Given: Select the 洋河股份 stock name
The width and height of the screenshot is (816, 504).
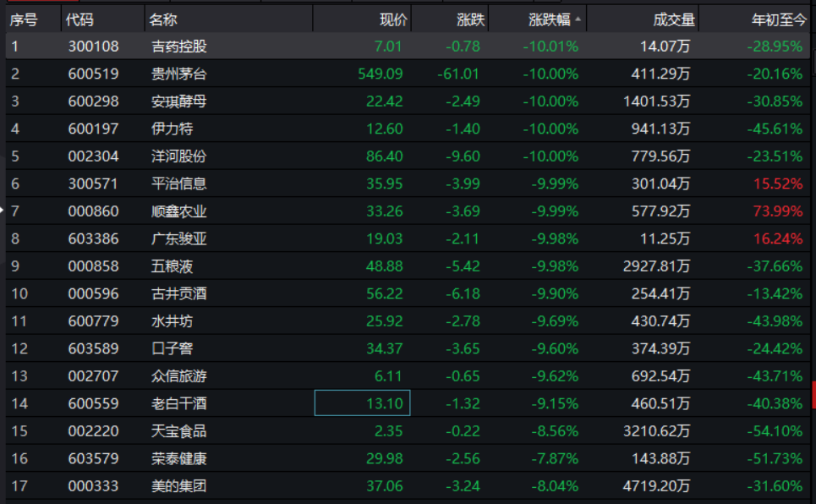Looking at the screenshot, I should (179, 156).
